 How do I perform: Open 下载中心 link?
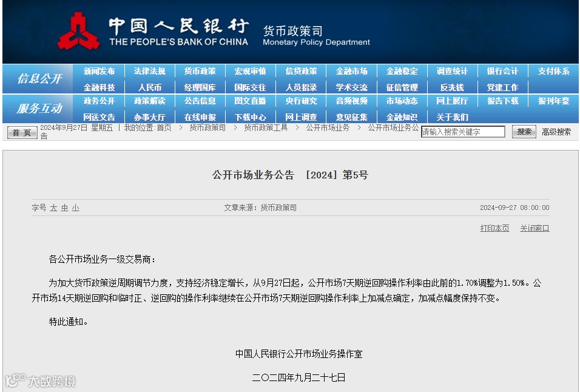tap(250, 117)
